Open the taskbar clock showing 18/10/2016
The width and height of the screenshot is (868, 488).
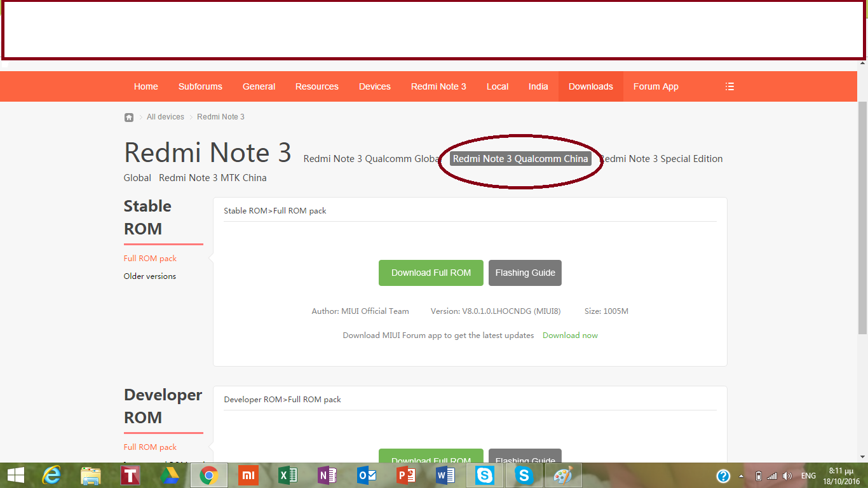click(x=841, y=476)
